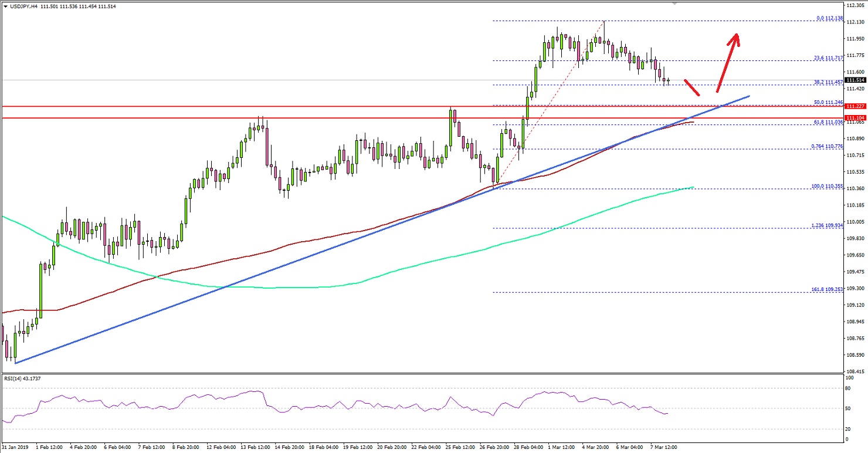Select the red support line at 111.104
This screenshot has height=453, width=868.
[x=352, y=117]
